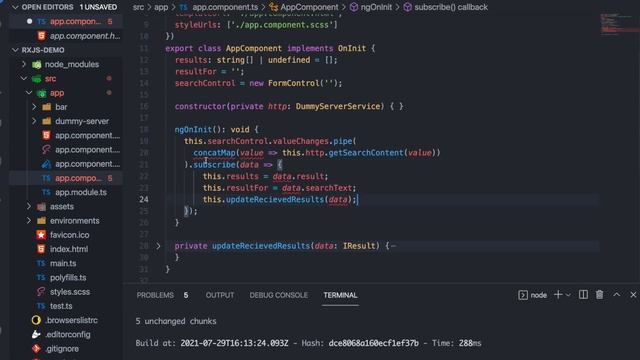Switch to the Terminal tab
The width and height of the screenshot is (640, 360).
coord(340,295)
